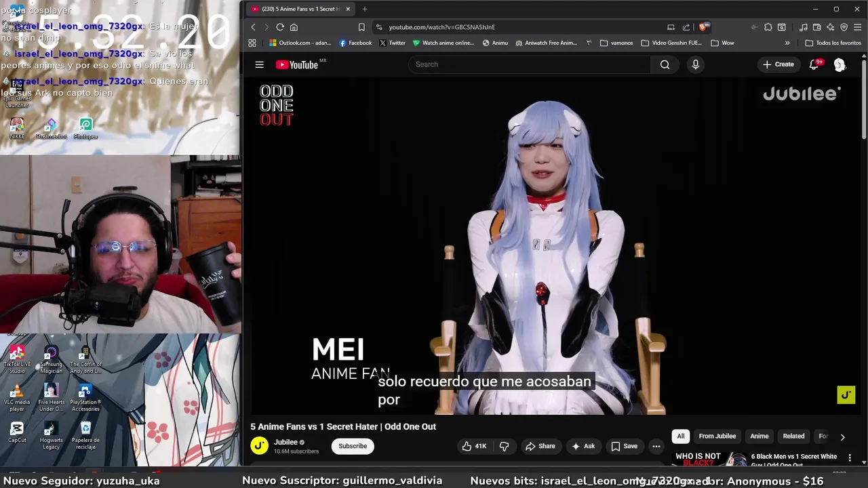Open YouTube guide hamburger menu

[x=259, y=64]
